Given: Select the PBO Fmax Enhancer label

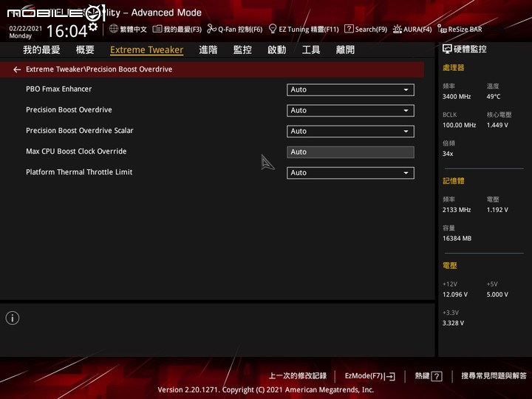Looking at the screenshot, I should click(58, 89).
